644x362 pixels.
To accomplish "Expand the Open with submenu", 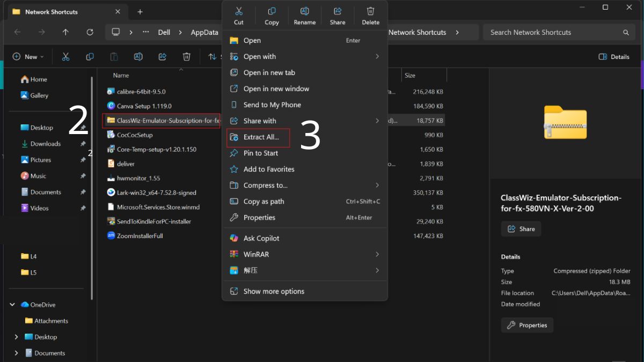I will click(305, 56).
